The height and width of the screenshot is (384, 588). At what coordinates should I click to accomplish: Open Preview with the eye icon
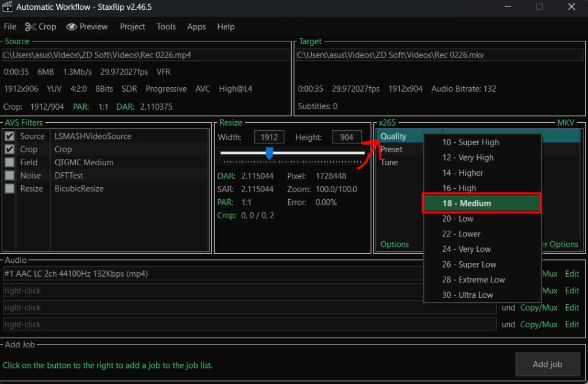point(87,26)
